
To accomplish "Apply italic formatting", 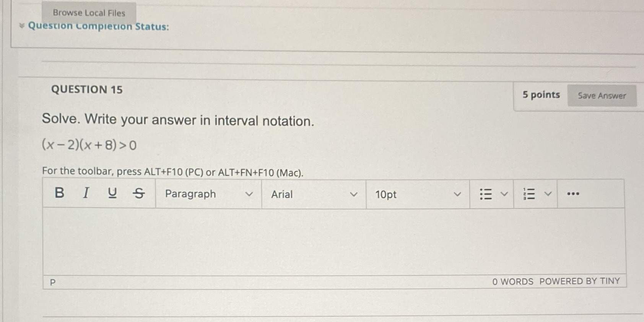I will [86, 194].
